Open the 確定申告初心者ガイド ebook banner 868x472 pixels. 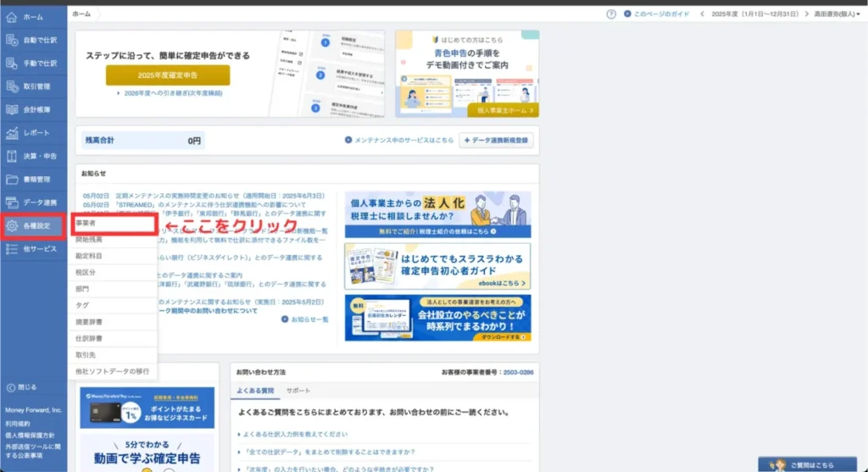point(437,267)
